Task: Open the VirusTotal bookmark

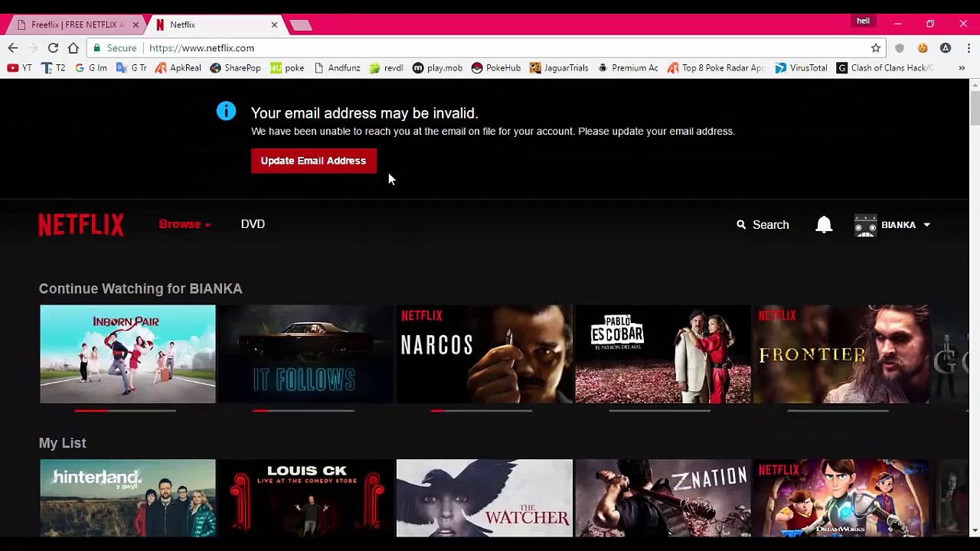Action: point(801,68)
